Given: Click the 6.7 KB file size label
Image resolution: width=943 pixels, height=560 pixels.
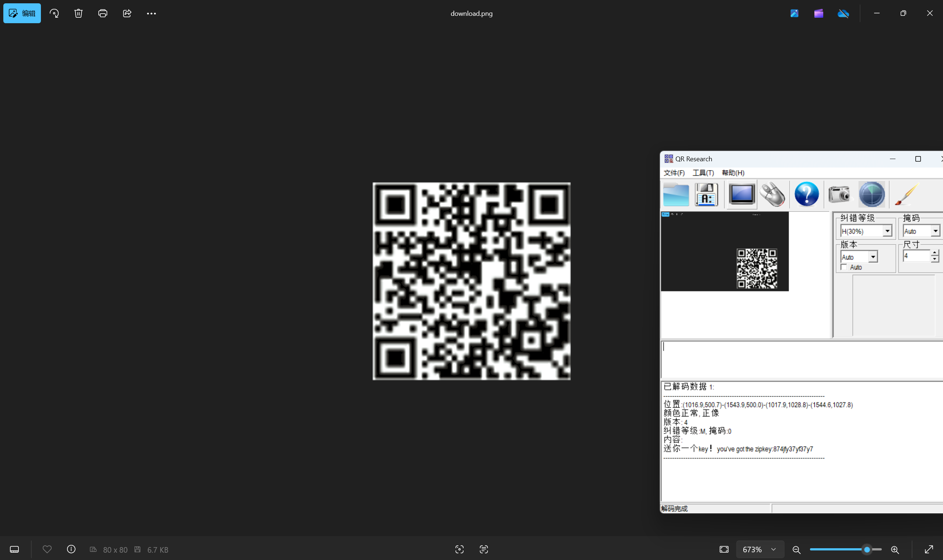Looking at the screenshot, I should 157,549.
